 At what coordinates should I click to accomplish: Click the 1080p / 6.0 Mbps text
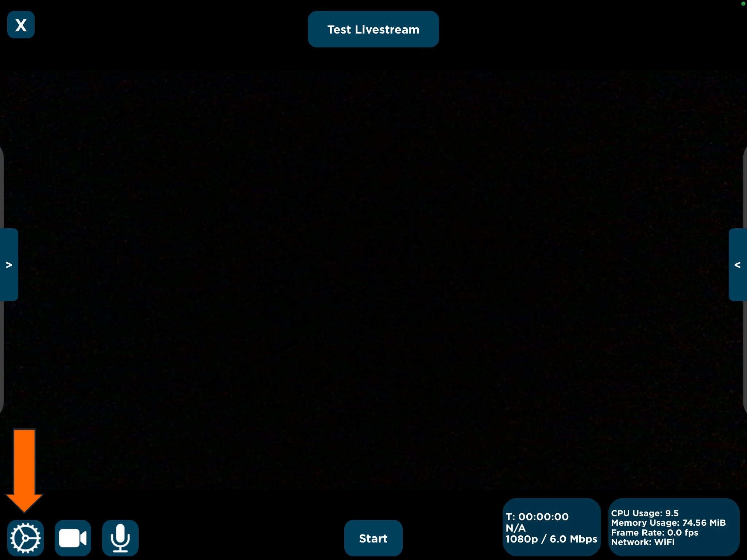pyautogui.click(x=551, y=539)
